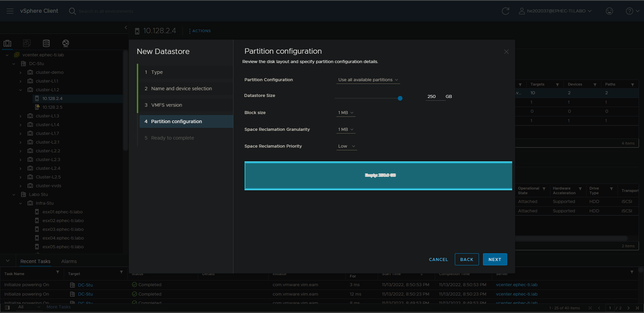Click the CANCEL button
644x313 pixels.
(x=438, y=259)
